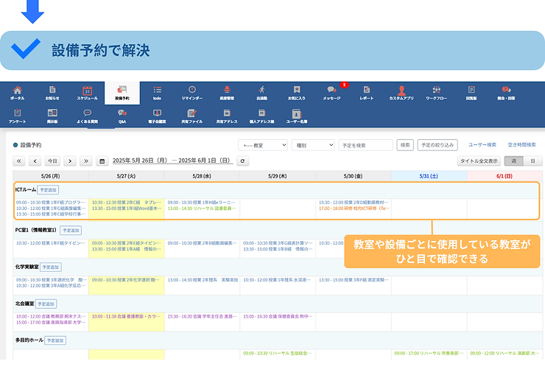Click the refresh icon beside the date range
Viewport: 545px width, 392px height.
[x=243, y=161]
